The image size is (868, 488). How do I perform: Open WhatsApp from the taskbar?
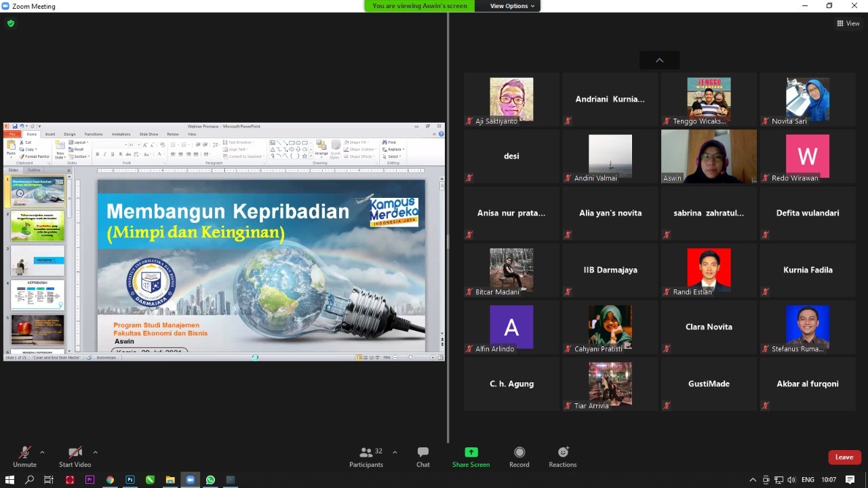(210, 480)
